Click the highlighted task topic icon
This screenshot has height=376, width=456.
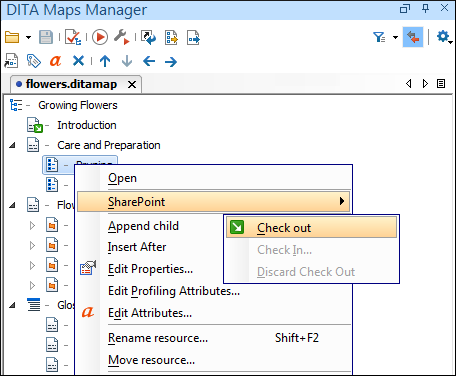(x=52, y=165)
